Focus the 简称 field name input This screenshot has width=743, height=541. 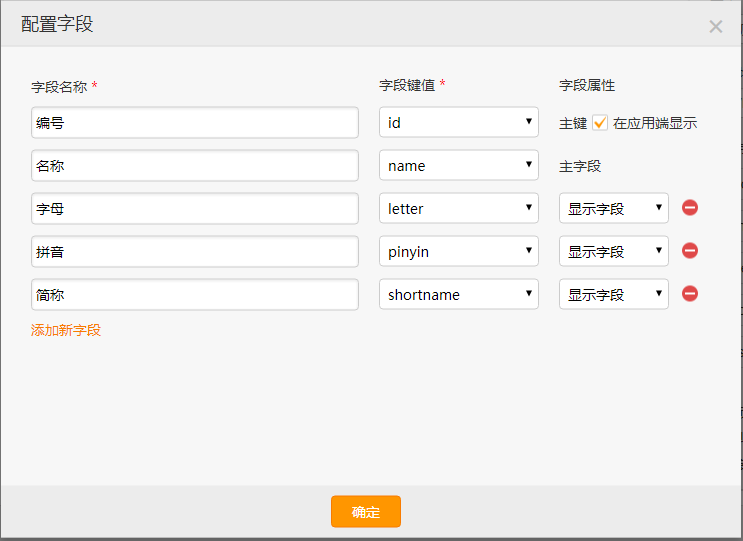(x=195, y=295)
